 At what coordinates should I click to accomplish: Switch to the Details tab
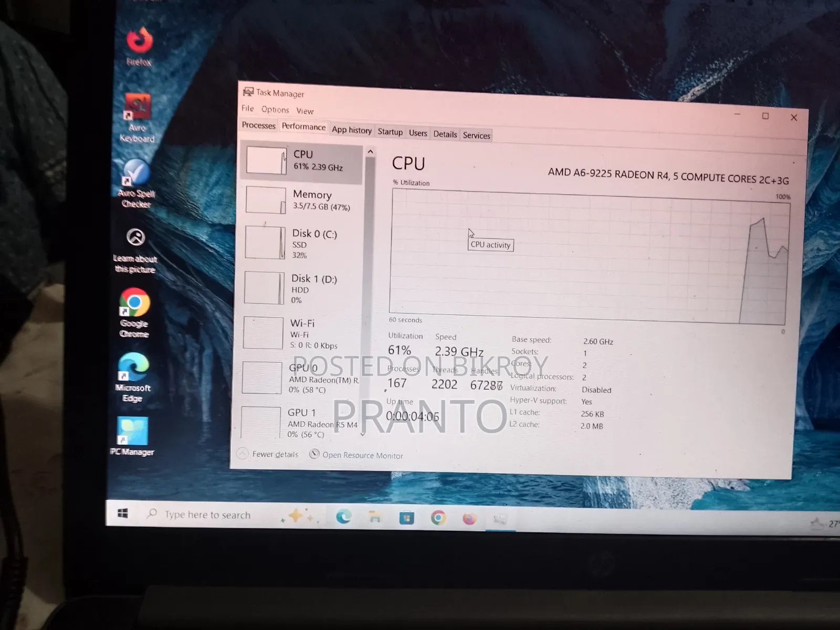point(445,134)
